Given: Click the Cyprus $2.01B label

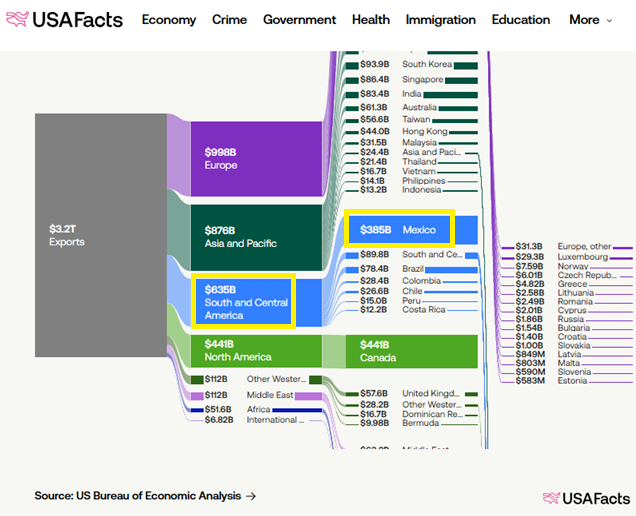Looking at the screenshot, I should (x=551, y=310).
